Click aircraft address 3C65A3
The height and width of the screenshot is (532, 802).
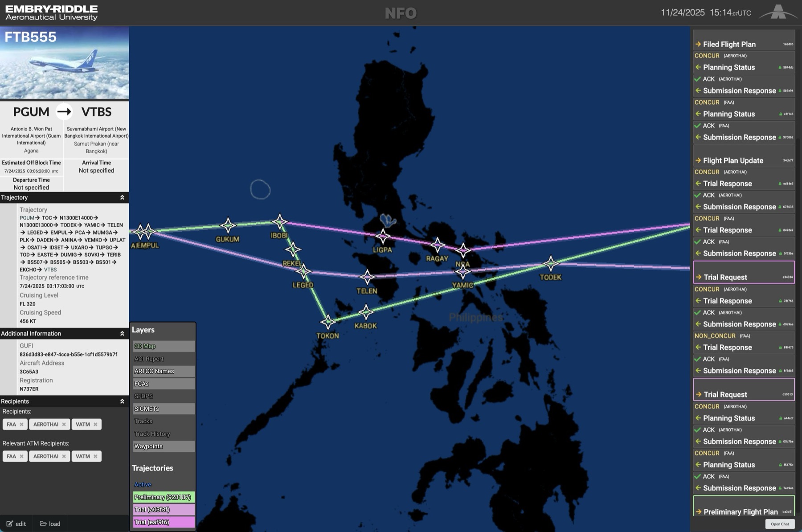click(x=29, y=372)
